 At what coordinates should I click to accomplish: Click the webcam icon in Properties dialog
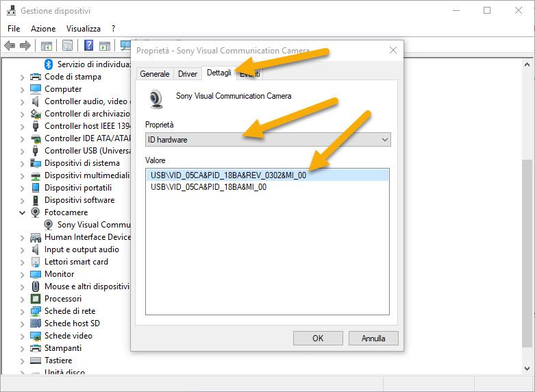click(x=157, y=99)
